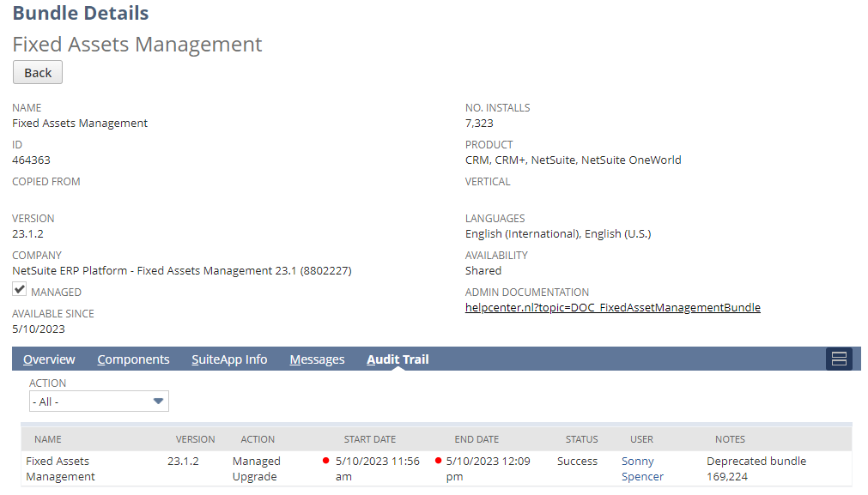868x495 pixels.
Task: Click the Deprecated bundle 169,224 note
Action: click(x=756, y=468)
